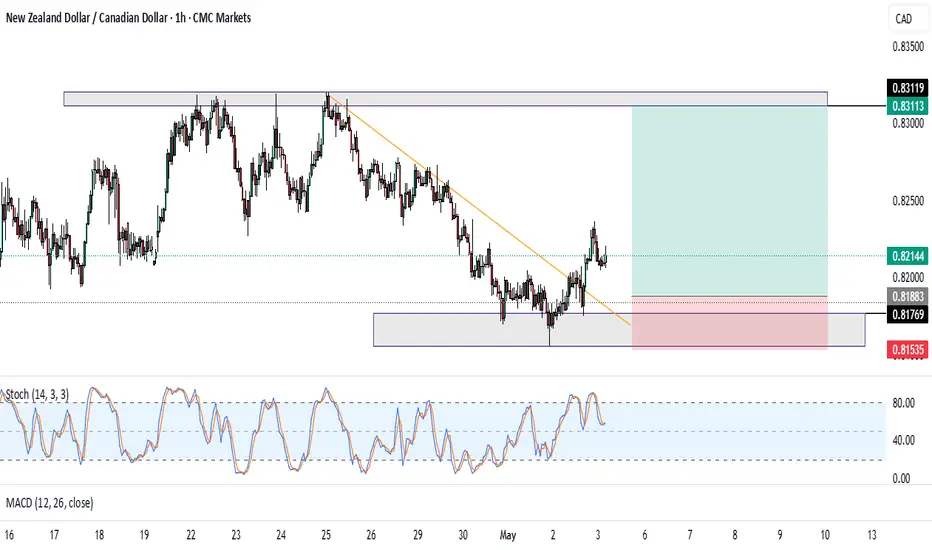The height and width of the screenshot is (550, 932).
Task: Click the 80.00 stochastic scale label
Action: (x=903, y=403)
